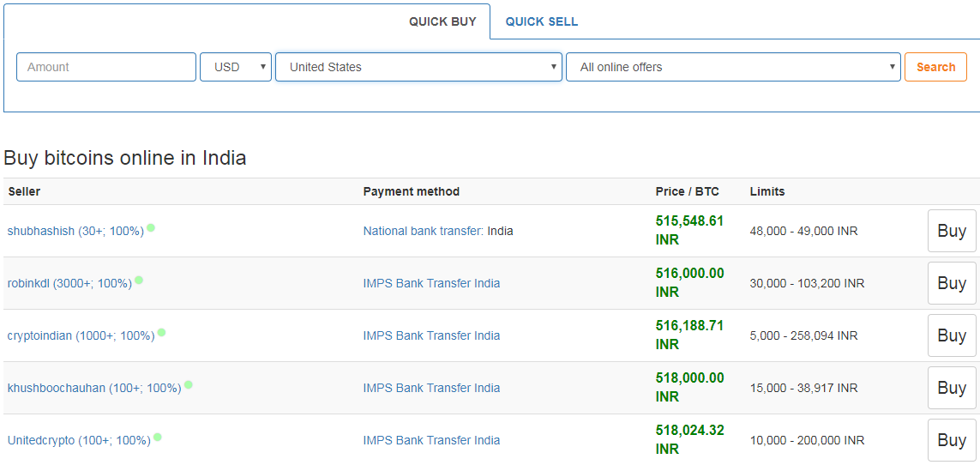The image size is (980, 465).
Task: Expand the United States country dropdown
Action: [x=418, y=67]
